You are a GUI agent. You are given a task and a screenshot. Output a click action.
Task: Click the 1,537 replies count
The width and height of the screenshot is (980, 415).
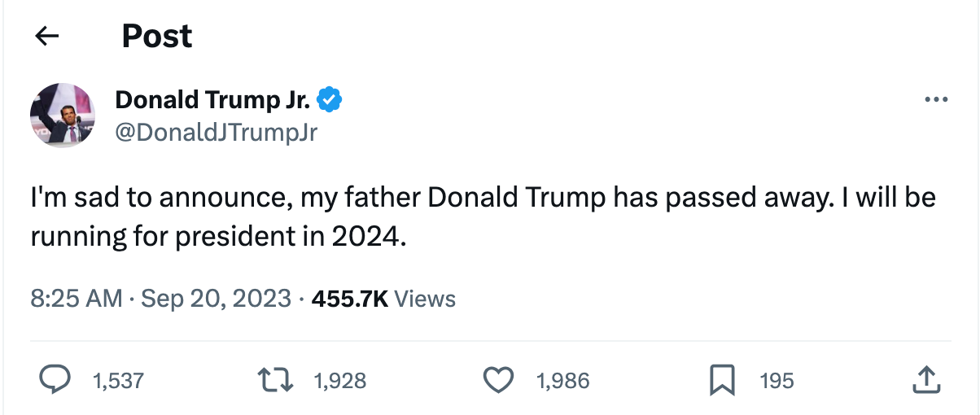click(x=118, y=380)
